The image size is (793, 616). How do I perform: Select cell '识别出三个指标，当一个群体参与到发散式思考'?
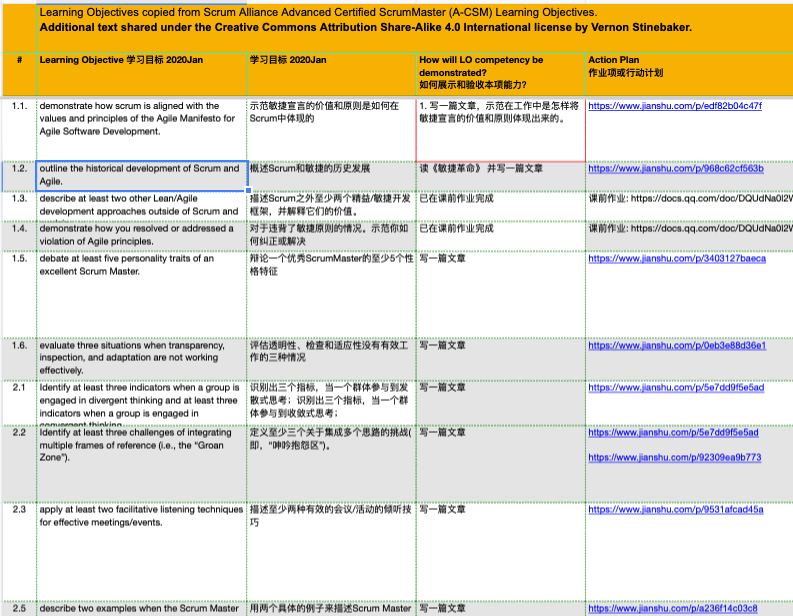[331, 403]
